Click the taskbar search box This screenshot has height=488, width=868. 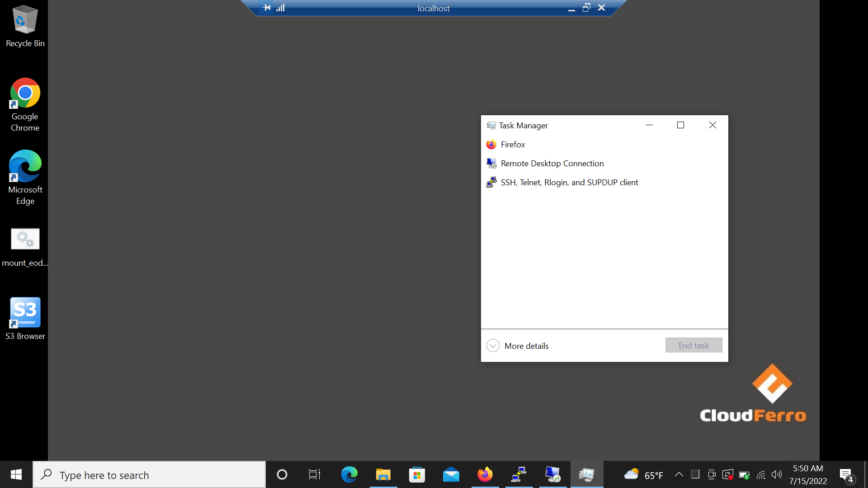(x=149, y=475)
